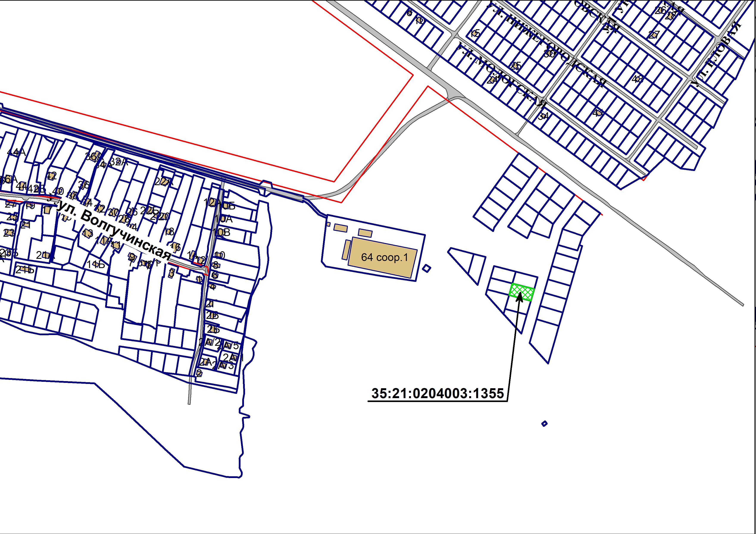Image resolution: width=756 pixels, height=534 pixels.
Task: Click the small diamond parcel beside building 64
Action: click(426, 269)
